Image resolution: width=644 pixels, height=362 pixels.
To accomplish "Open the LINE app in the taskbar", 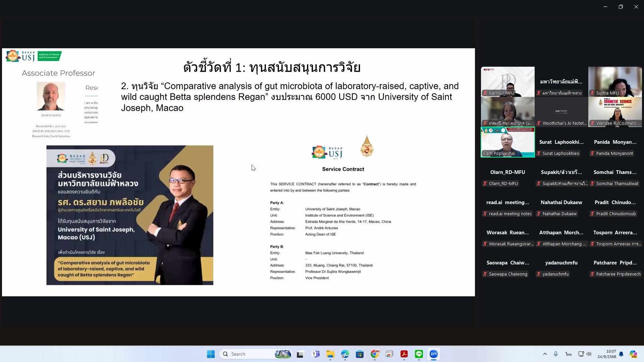I will click(419, 354).
